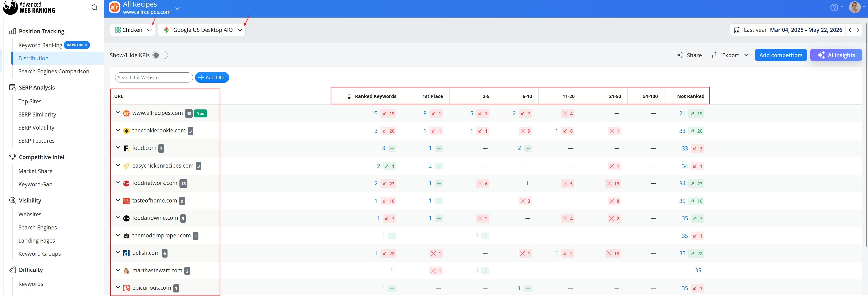868x296 pixels.
Task: Click the Add competitors button
Action: (x=781, y=55)
